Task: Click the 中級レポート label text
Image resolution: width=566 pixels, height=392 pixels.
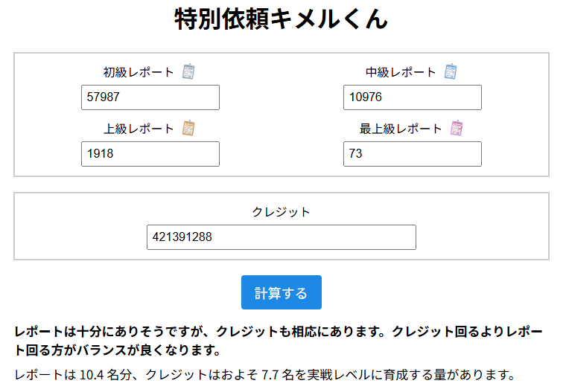Action: (401, 73)
